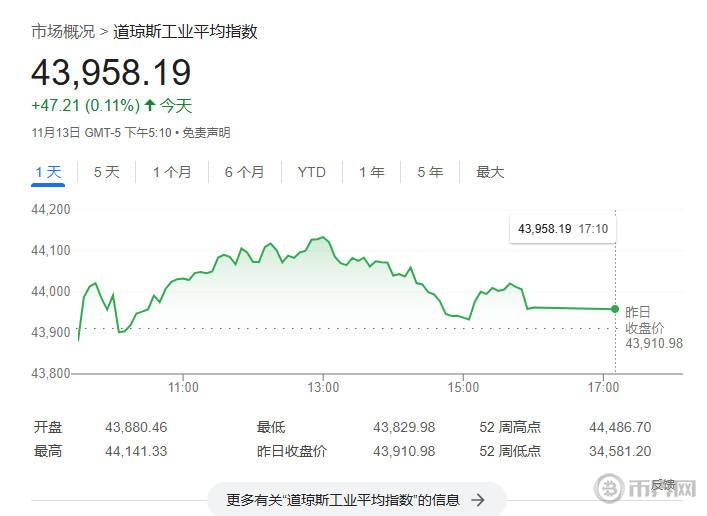
Task: Click the 反馈 feedback link
Action: pyautogui.click(x=663, y=485)
